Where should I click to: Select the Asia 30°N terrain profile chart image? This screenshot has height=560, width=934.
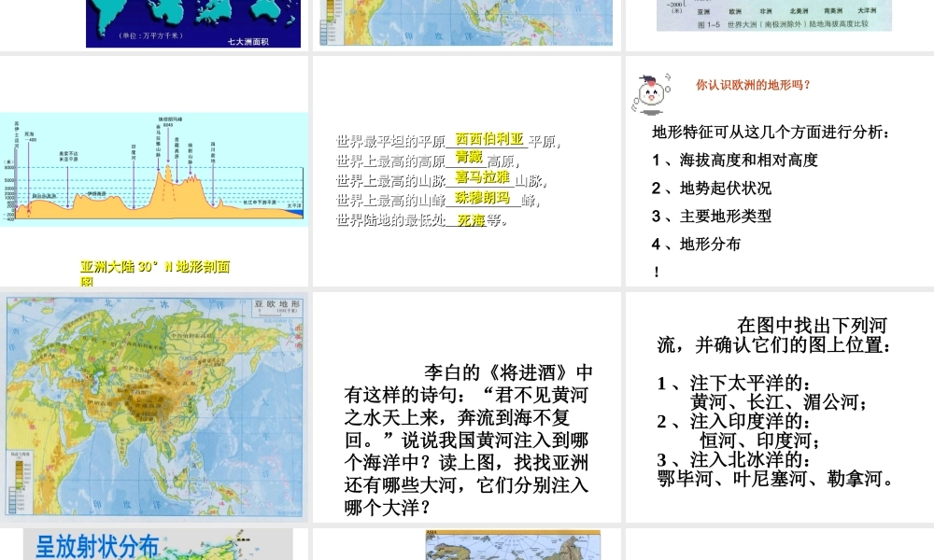click(154, 169)
